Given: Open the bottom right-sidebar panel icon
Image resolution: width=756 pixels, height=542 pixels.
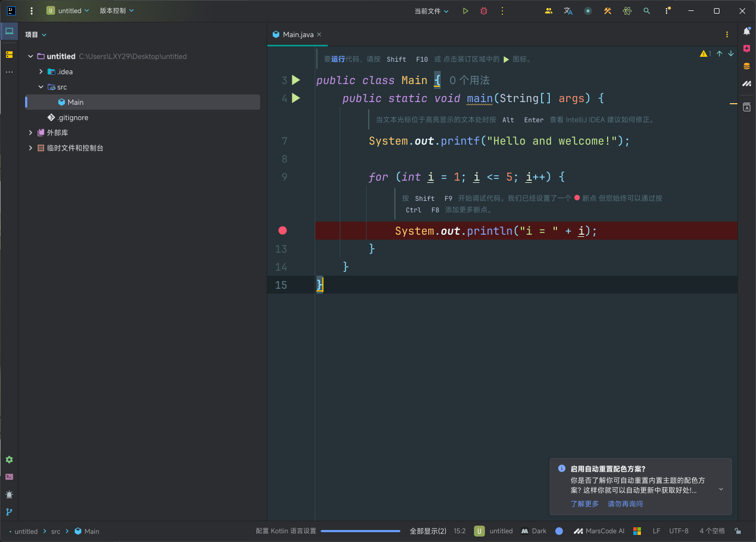Looking at the screenshot, I should coord(747,108).
